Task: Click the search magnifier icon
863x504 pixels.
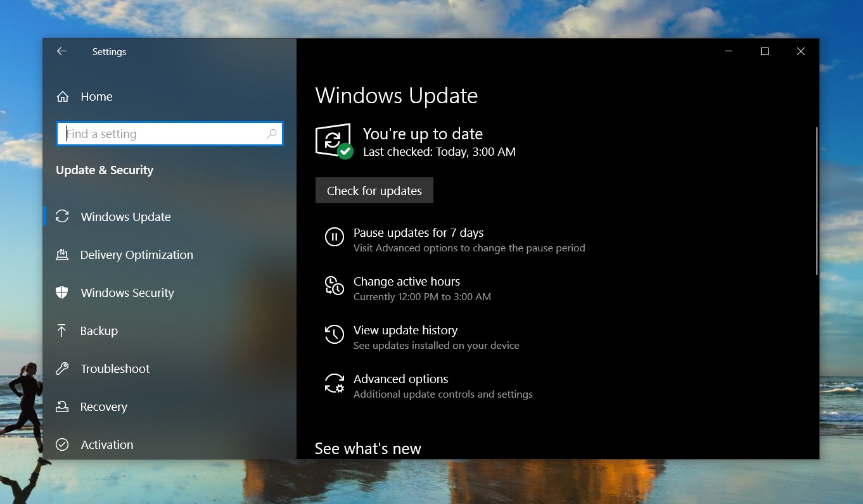Action: [x=272, y=134]
